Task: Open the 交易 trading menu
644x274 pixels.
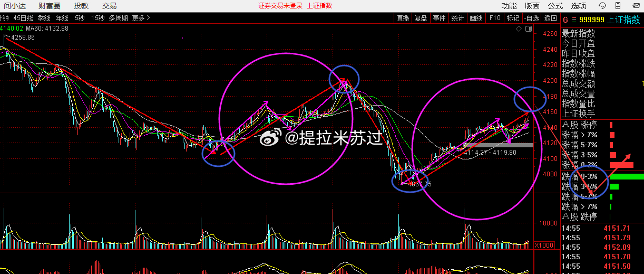Action: coord(109,6)
